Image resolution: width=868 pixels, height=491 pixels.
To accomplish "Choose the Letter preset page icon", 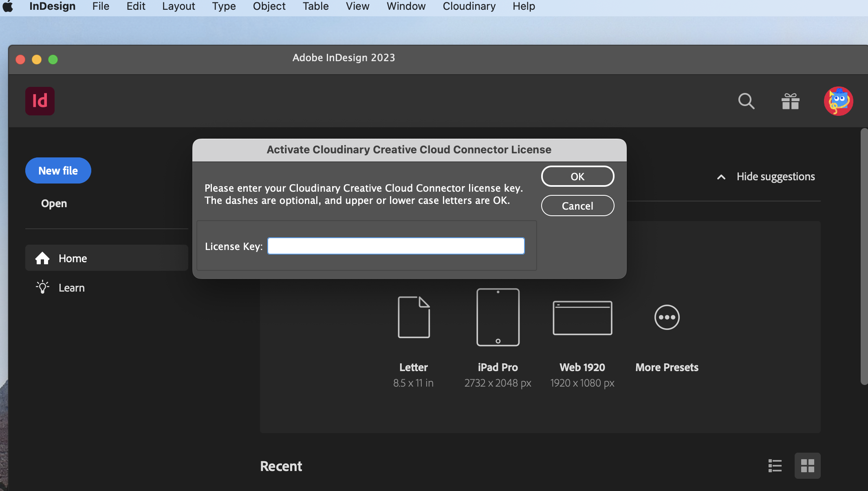I will 414,317.
